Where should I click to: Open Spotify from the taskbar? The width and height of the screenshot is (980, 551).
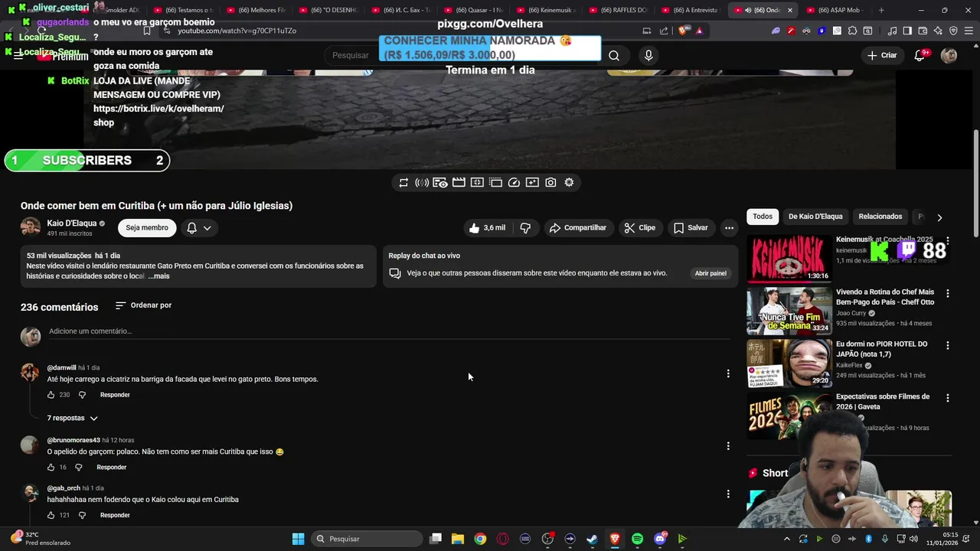point(637,539)
